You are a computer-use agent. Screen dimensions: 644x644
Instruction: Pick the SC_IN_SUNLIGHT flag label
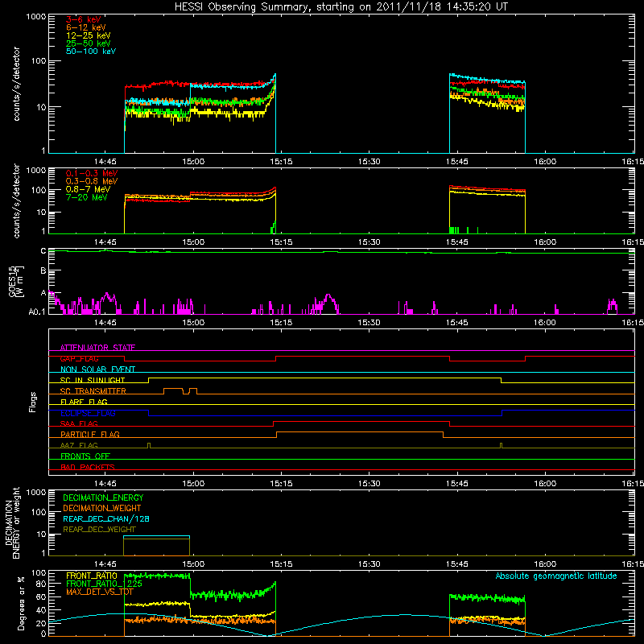coord(93,380)
